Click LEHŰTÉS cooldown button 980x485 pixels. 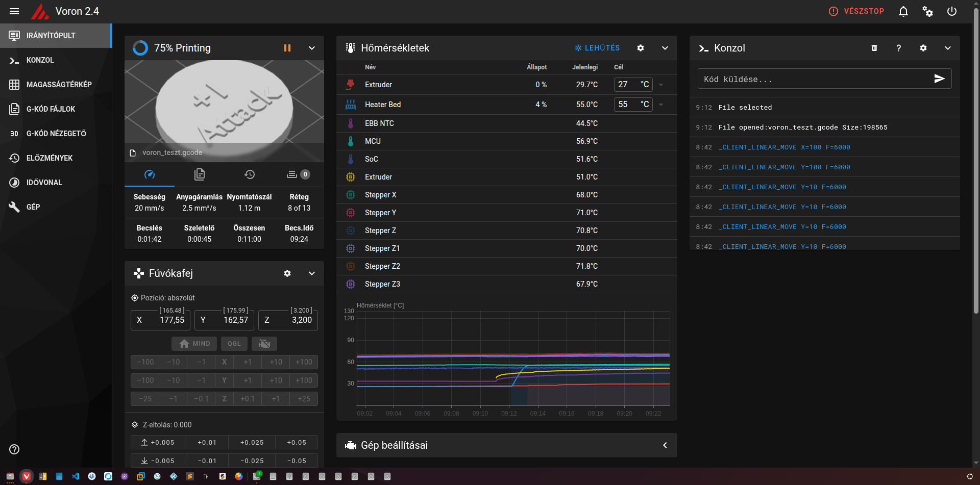click(597, 48)
